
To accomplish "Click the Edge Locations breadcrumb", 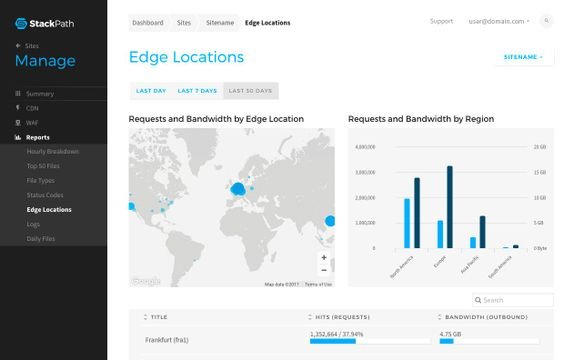I will click(x=268, y=23).
